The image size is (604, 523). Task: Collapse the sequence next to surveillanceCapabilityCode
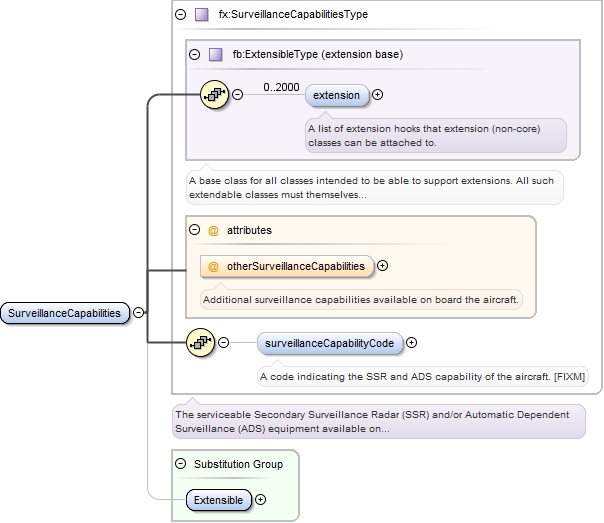(x=223, y=343)
